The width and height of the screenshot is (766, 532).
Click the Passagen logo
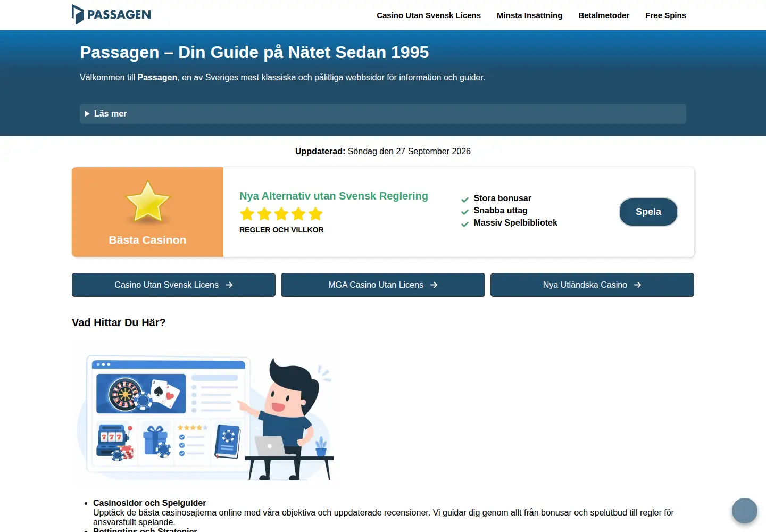(x=111, y=14)
